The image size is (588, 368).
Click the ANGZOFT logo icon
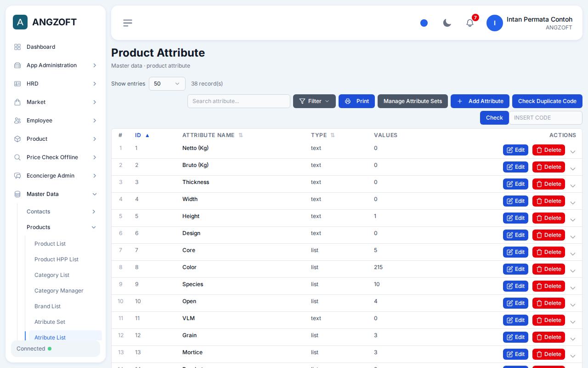click(20, 22)
